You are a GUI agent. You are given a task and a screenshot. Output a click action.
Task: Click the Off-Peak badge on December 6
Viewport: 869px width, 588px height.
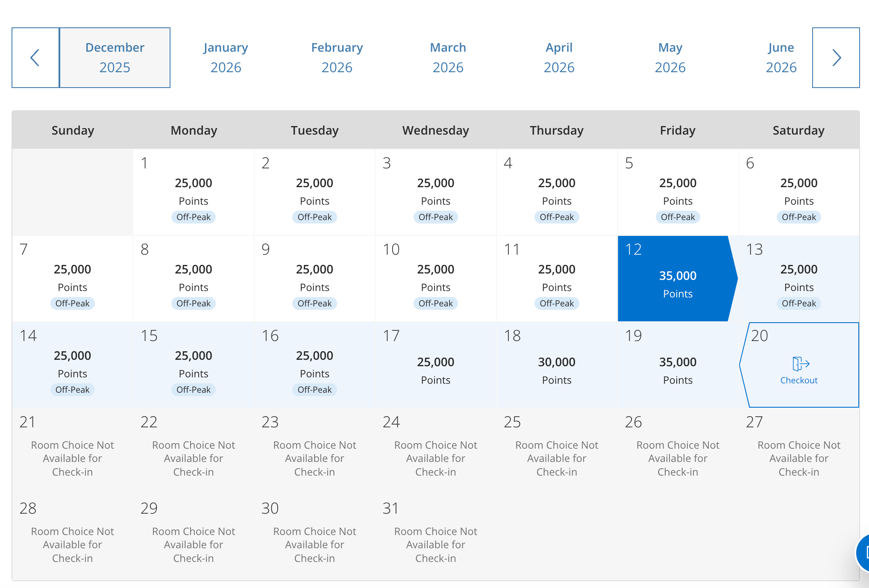click(x=799, y=217)
